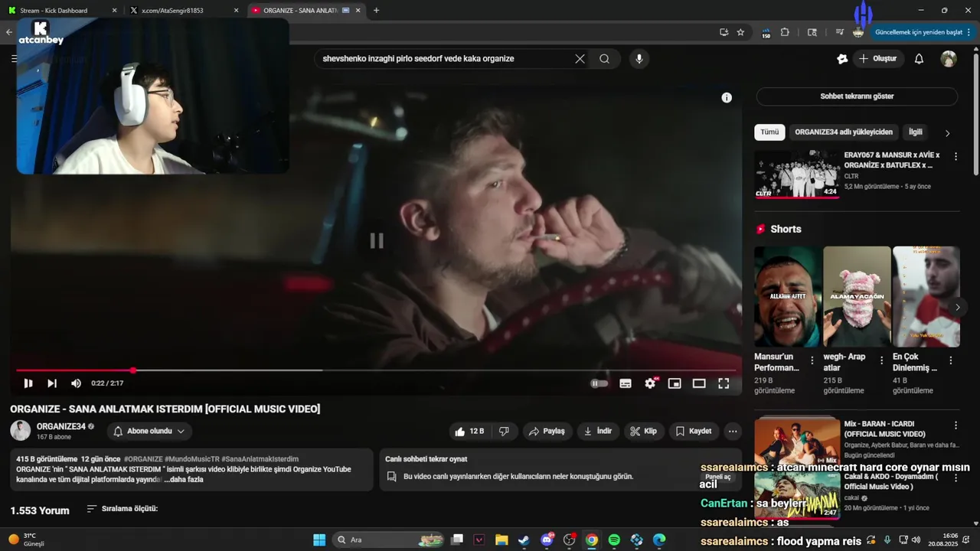Screen dimensions: 980x551
Task: Open options menu for En Çok Dinlenmiş short
Action: [x=951, y=360]
